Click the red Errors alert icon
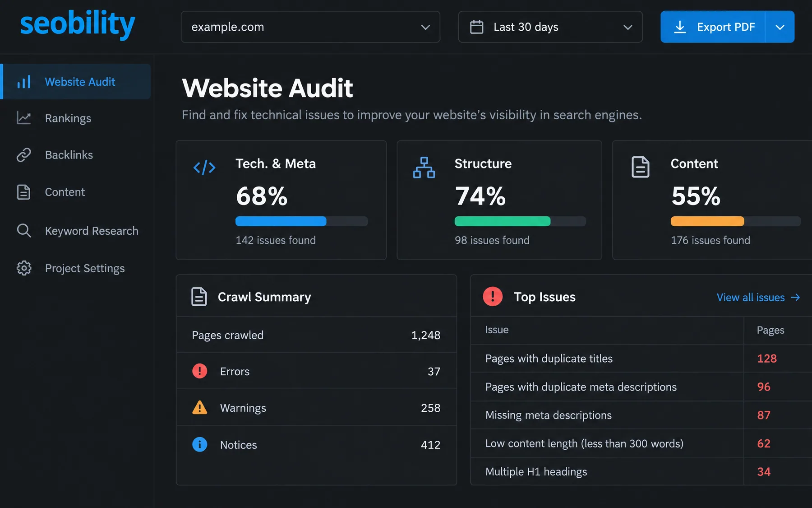 [x=200, y=371]
